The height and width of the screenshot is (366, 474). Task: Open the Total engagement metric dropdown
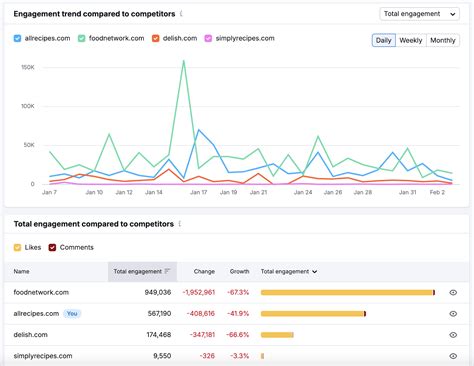[x=419, y=14]
